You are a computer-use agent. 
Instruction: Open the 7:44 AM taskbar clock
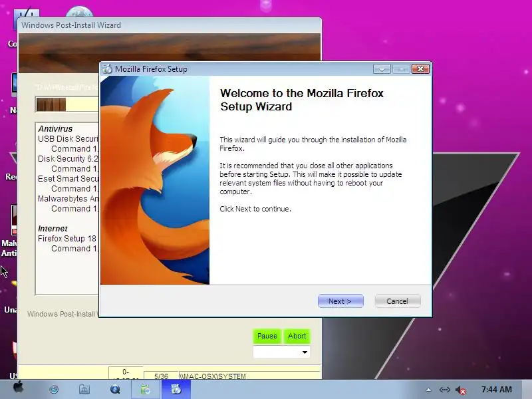point(497,390)
